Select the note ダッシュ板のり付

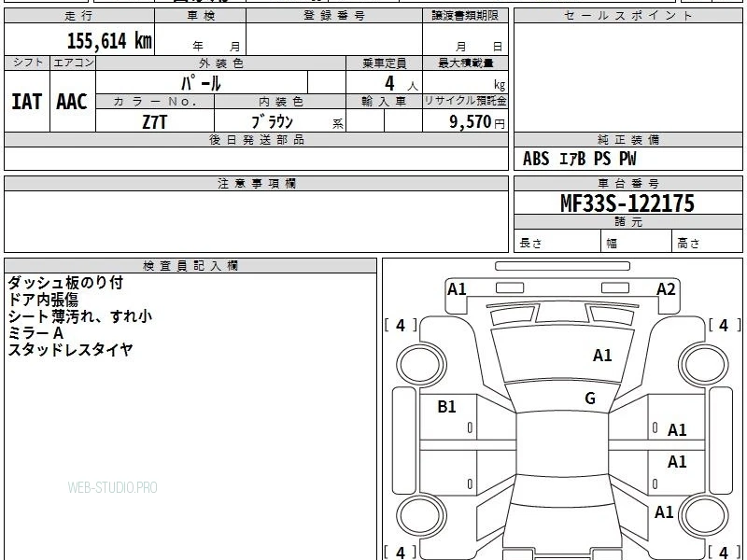coord(65,283)
